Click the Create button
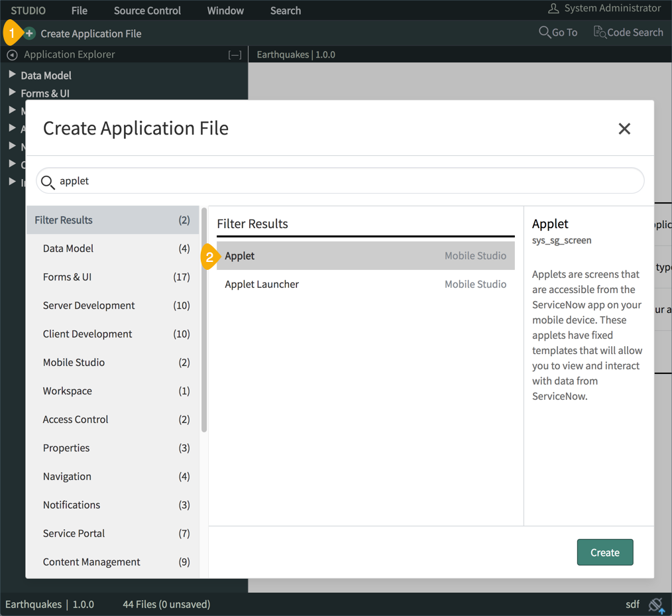Viewport: 672px width, 616px height. click(x=604, y=552)
